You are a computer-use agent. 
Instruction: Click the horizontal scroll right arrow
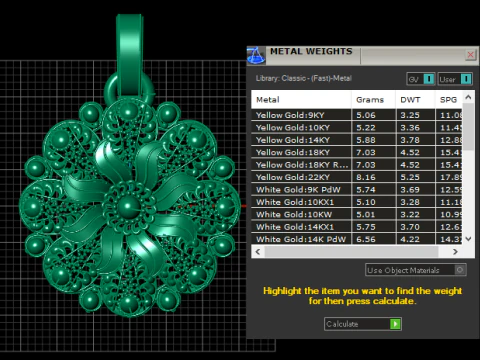coord(455,252)
